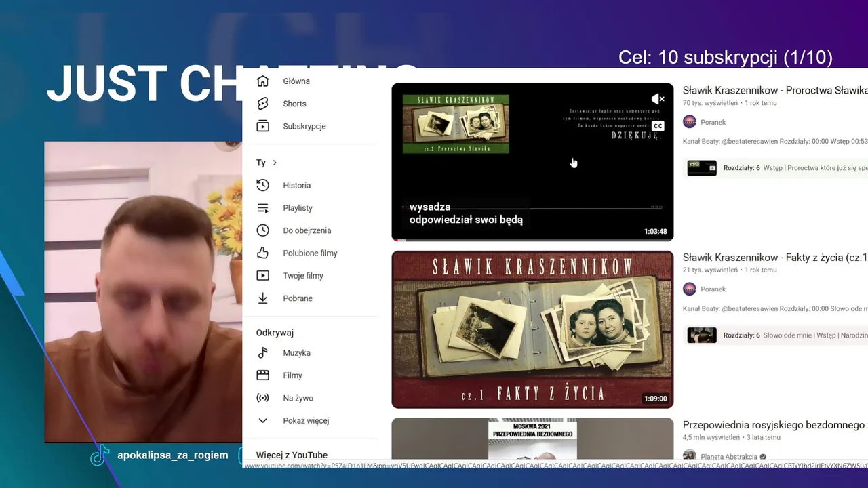Click the Filmy clapperboard icon
The height and width of the screenshot is (488, 868).
click(263, 375)
